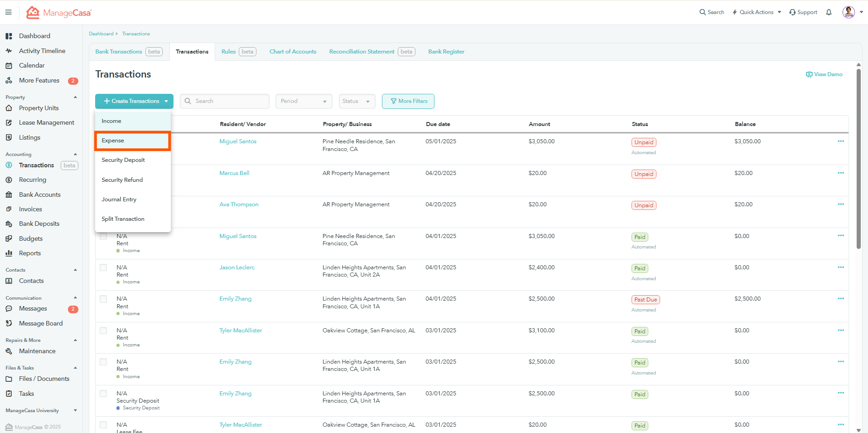Click the scrollbar down arrow
The width and height of the screenshot is (868, 433).
[x=858, y=430]
